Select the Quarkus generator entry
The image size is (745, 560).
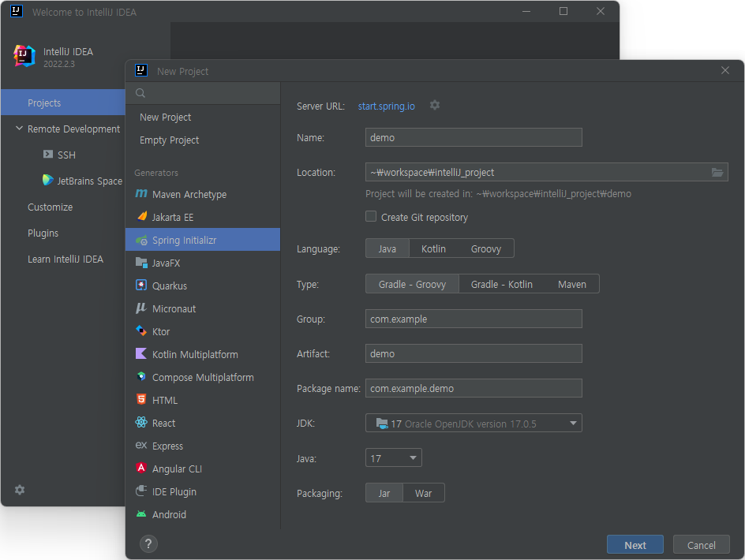203,286
